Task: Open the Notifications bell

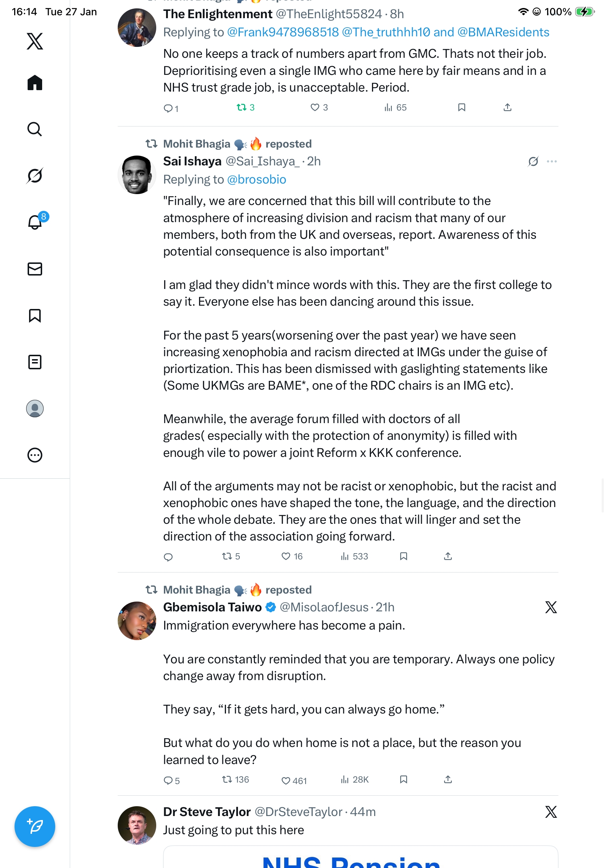Action: pyautogui.click(x=35, y=222)
